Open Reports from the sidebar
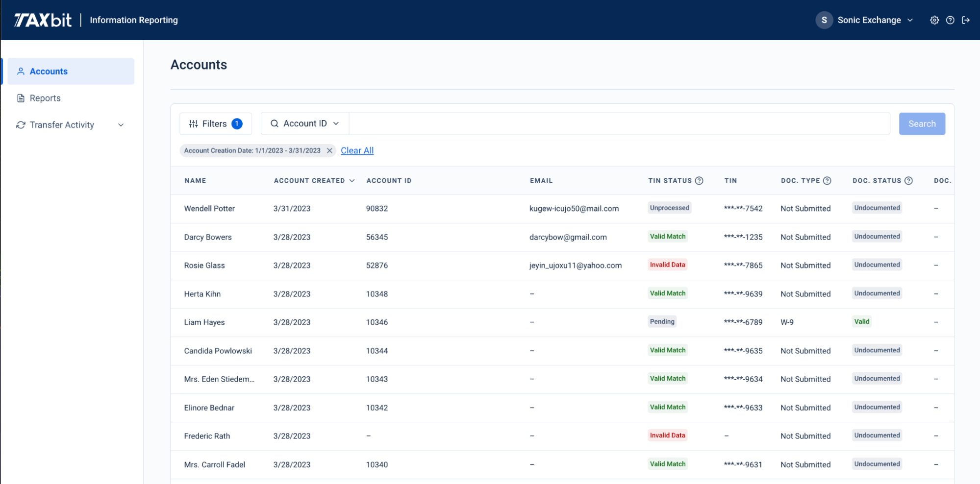 tap(45, 98)
